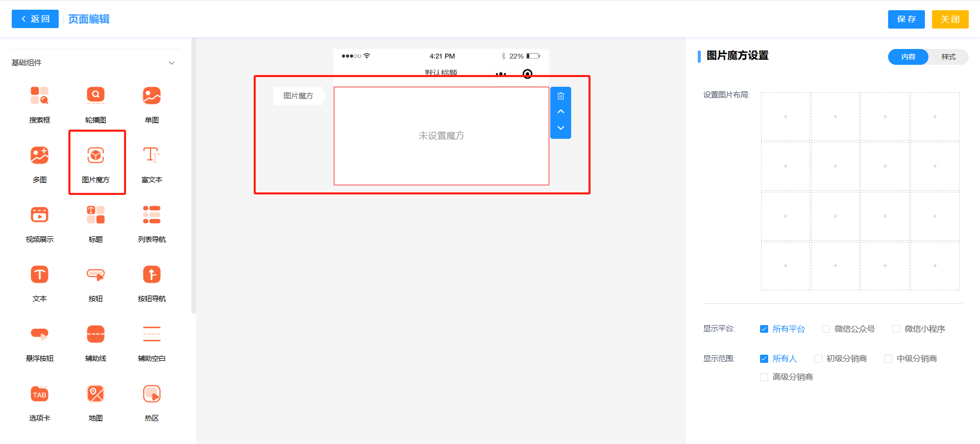Enable the 微信小程序 platform checkbox
Viewport: 980px width, 444px height.
click(896, 329)
